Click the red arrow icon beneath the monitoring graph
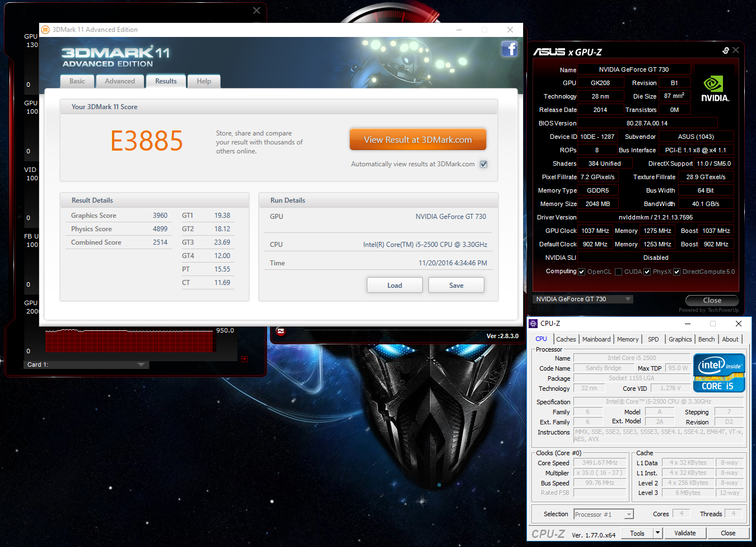756x547 pixels. [x=244, y=359]
